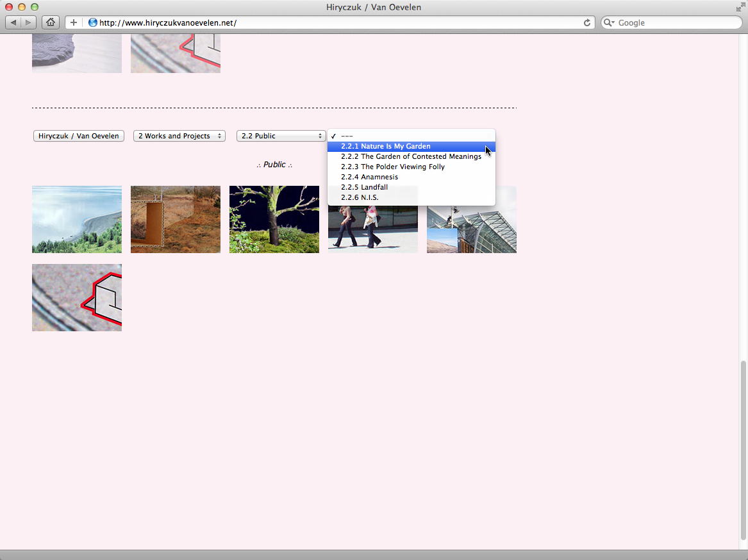Open the tree at night thumbnail
The image size is (748, 560).
tap(274, 219)
